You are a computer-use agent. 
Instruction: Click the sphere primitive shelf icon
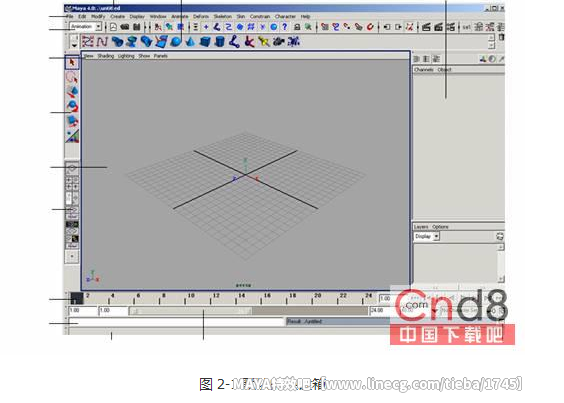pos(176,42)
